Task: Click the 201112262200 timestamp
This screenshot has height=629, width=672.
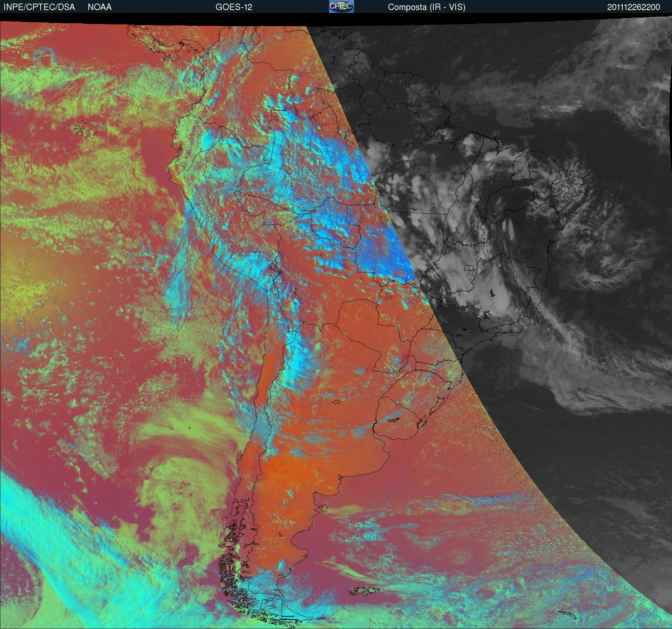Action: click(x=634, y=7)
